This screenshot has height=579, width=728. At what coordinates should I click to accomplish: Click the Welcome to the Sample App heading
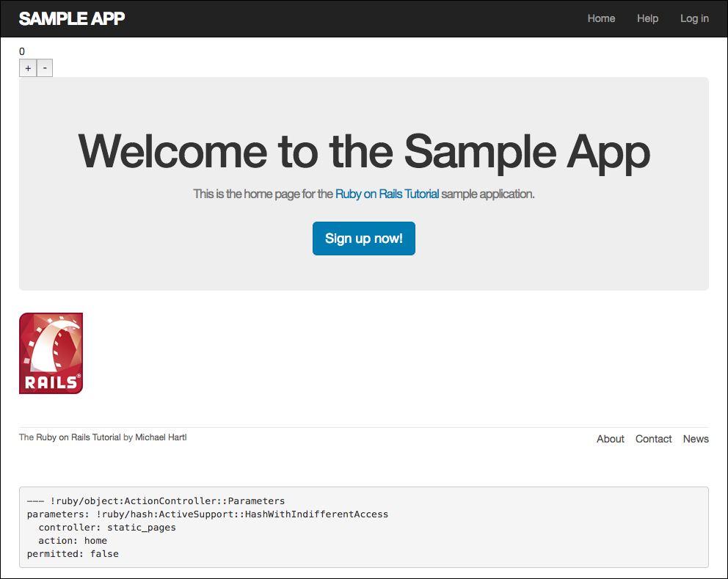coord(364,152)
